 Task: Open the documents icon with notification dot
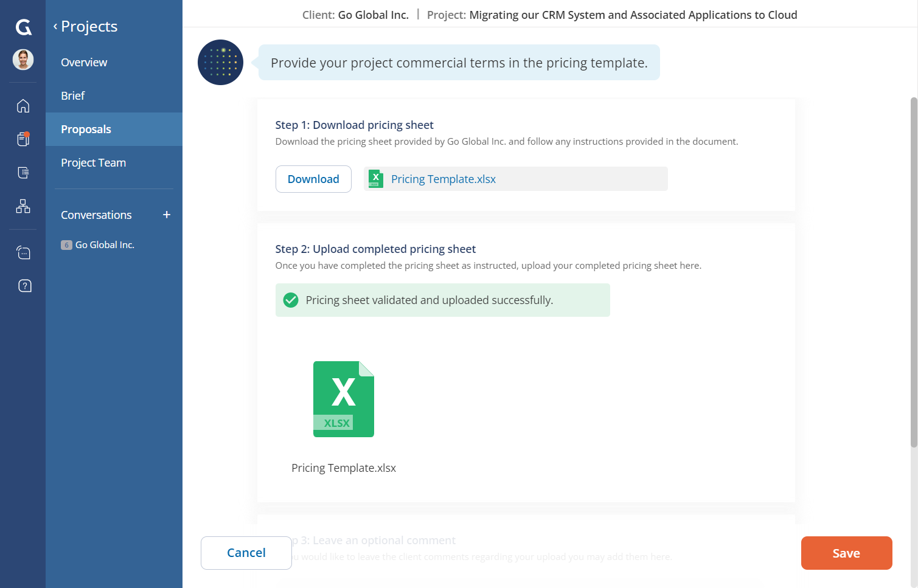23,139
